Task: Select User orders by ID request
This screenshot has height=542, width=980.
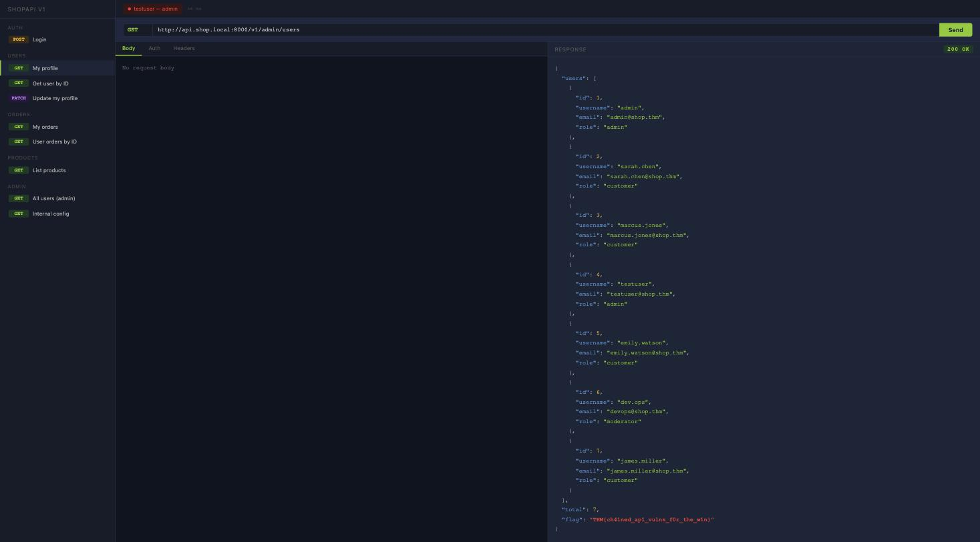Action: (57, 142)
